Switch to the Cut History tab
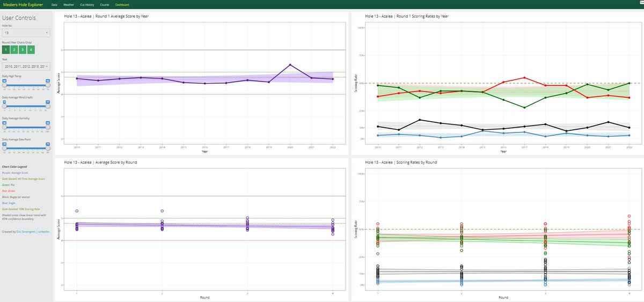Viewport: 644px width, 302px height. click(87, 4)
